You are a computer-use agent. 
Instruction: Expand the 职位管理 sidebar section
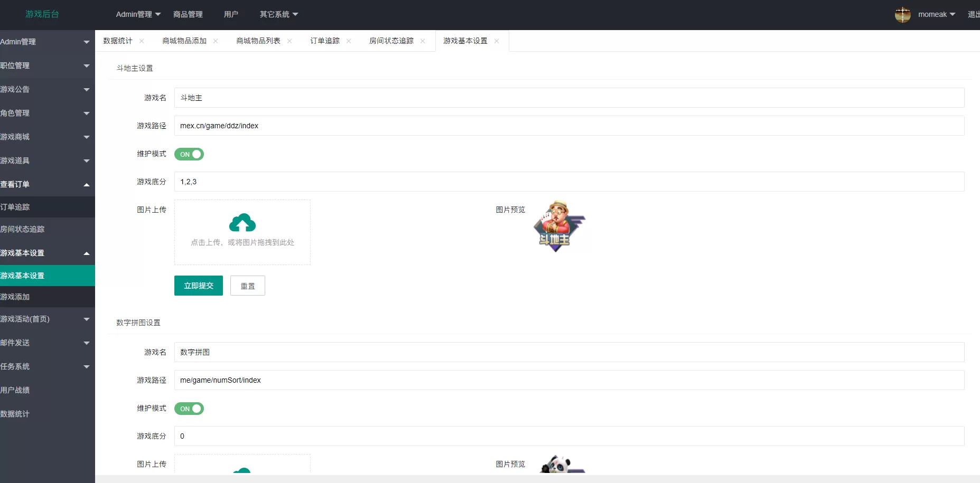pyautogui.click(x=46, y=65)
